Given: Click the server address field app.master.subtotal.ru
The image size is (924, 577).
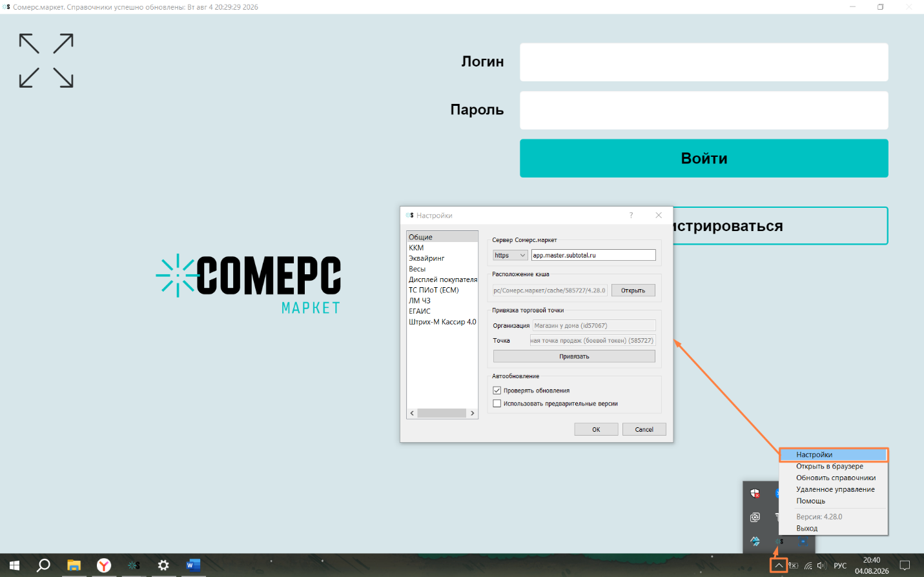Looking at the screenshot, I should coord(593,256).
